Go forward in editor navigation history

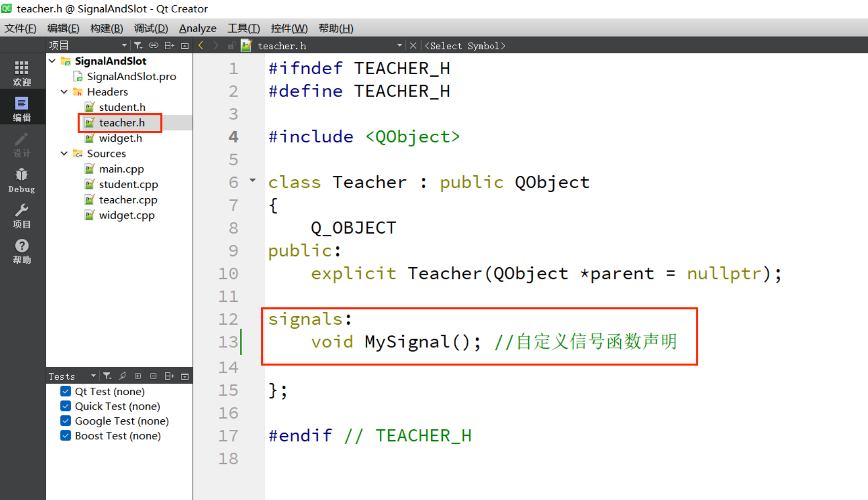(x=216, y=46)
